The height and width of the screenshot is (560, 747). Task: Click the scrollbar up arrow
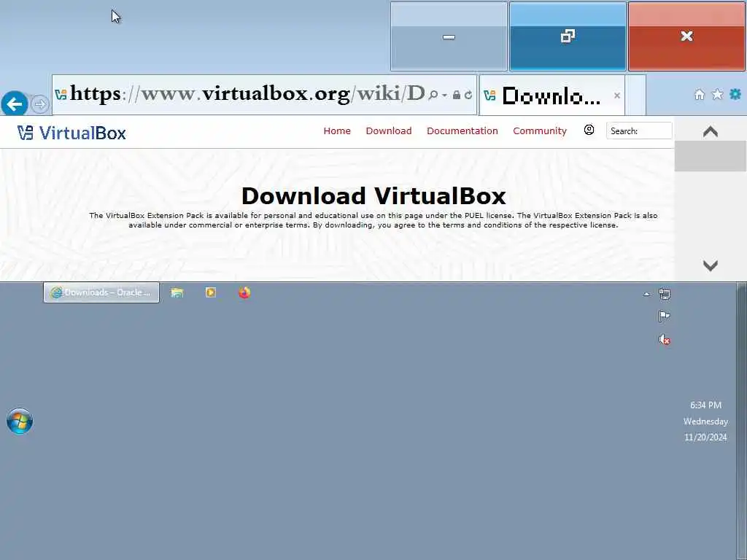pyautogui.click(x=711, y=131)
